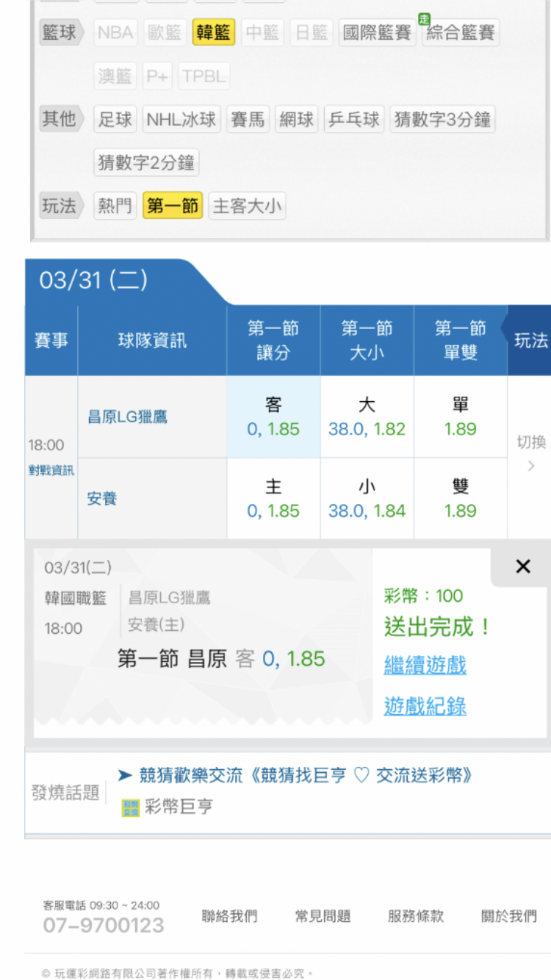Click the 第一節 單雙 column header
The image size is (551, 980).
461,340
